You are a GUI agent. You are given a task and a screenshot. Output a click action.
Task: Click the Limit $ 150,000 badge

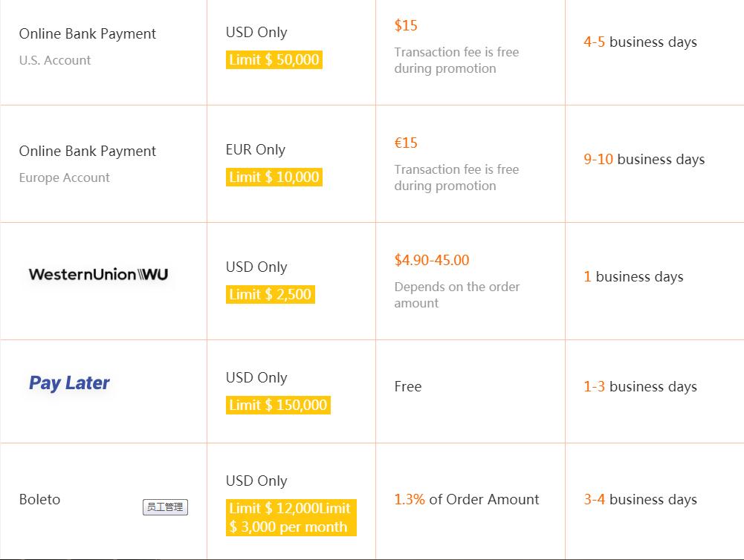point(278,406)
